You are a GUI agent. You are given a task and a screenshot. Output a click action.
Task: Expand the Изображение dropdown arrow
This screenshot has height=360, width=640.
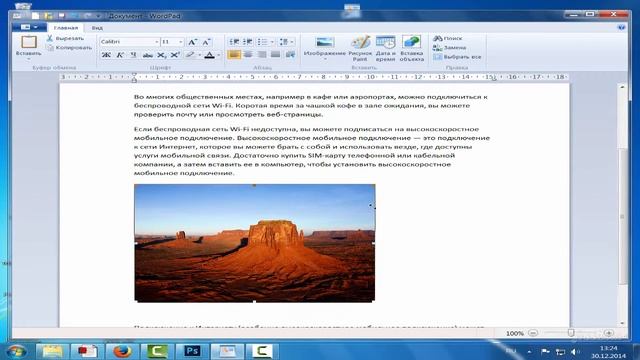325,59
